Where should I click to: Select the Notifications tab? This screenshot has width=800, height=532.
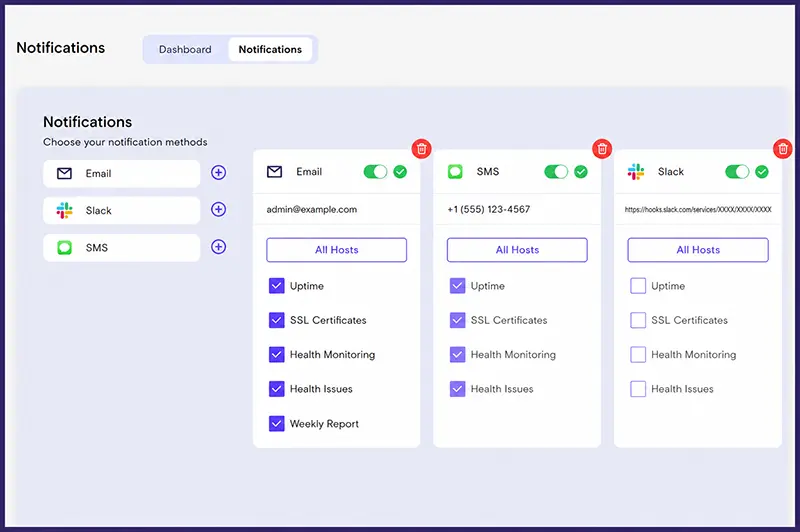(270, 49)
